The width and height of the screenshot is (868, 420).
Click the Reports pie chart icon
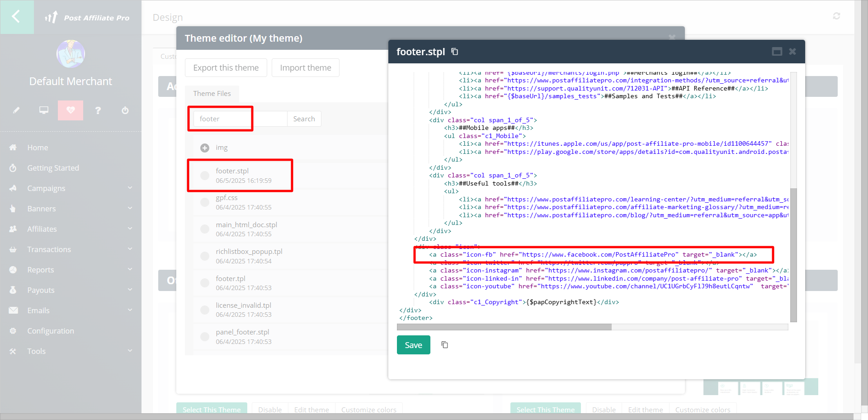13,270
